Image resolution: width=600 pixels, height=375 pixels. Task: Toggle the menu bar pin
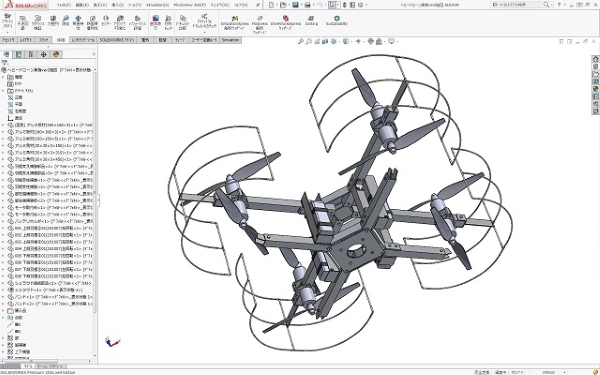[258, 5]
